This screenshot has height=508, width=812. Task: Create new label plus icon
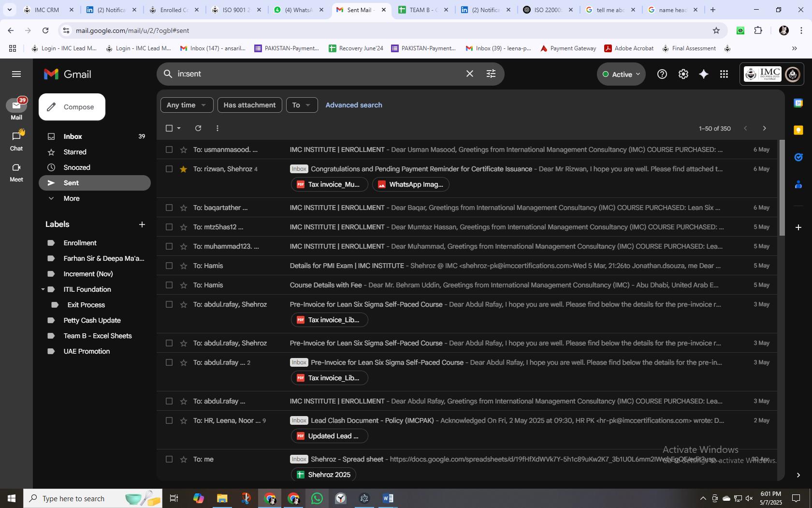tap(142, 224)
